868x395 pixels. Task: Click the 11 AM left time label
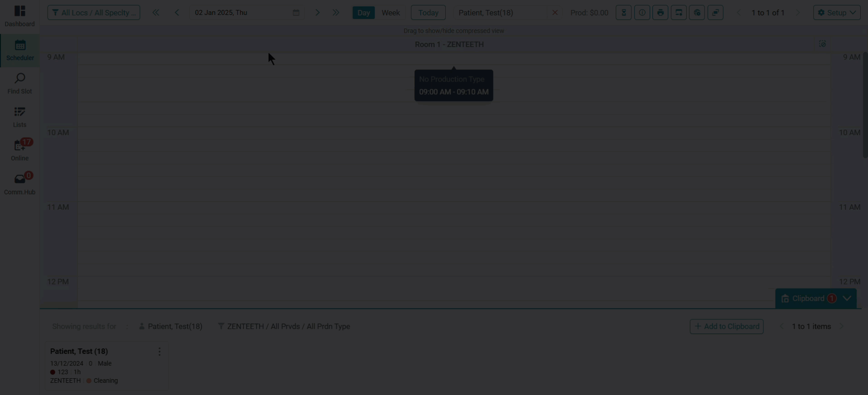click(x=58, y=207)
